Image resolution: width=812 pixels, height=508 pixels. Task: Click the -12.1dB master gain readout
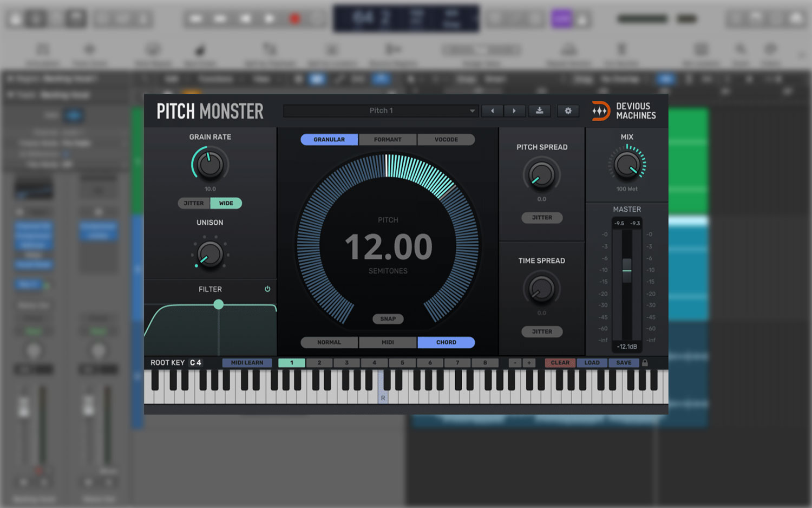click(627, 347)
